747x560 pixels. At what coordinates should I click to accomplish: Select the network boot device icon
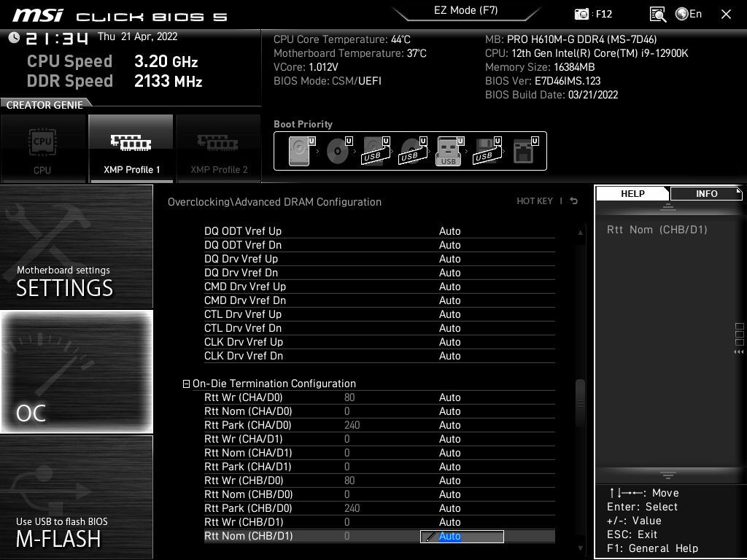(x=525, y=151)
